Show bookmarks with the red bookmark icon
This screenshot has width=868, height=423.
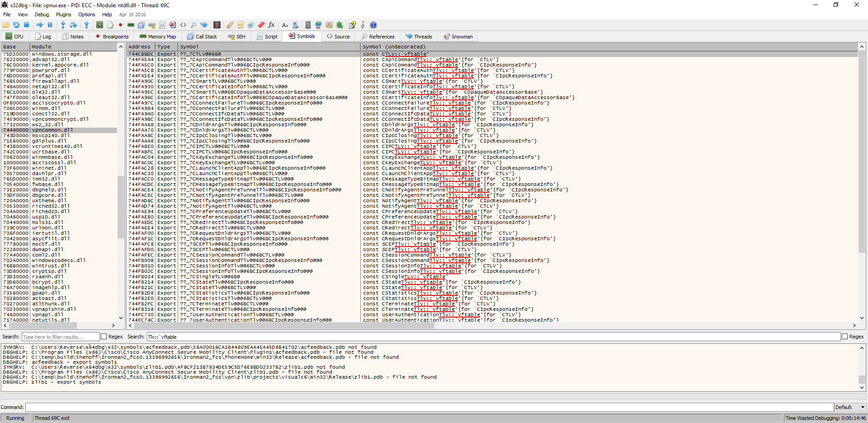[x=261, y=25]
